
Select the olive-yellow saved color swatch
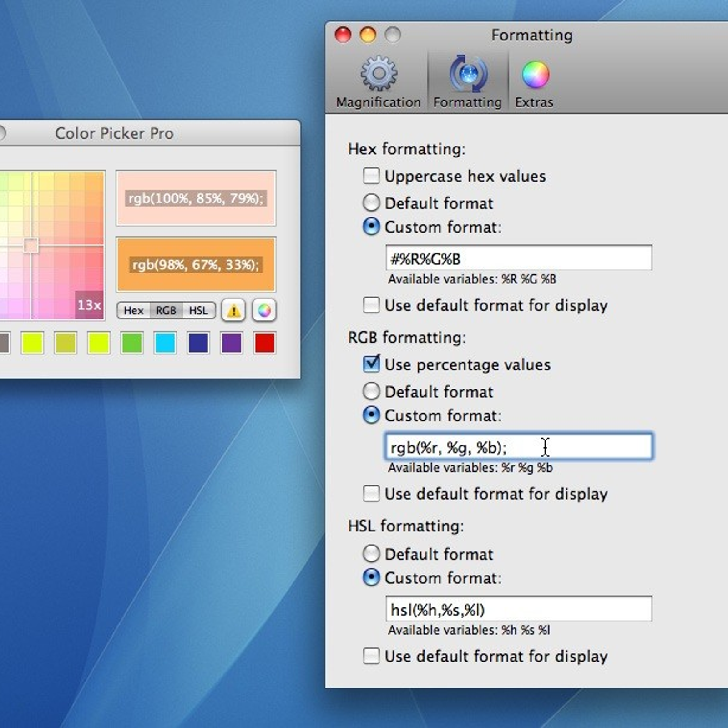point(65,343)
